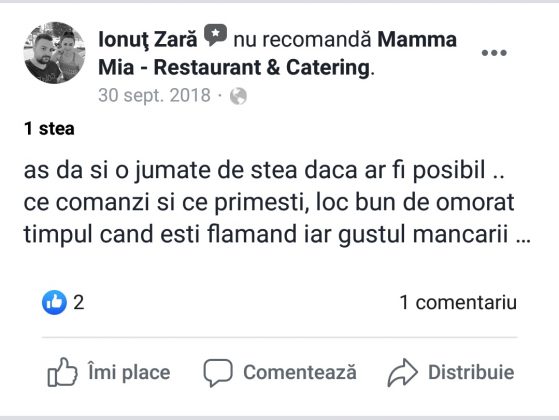Image resolution: width=559 pixels, height=420 pixels.
Task: Click the Îmi place button label
Action: point(129,372)
